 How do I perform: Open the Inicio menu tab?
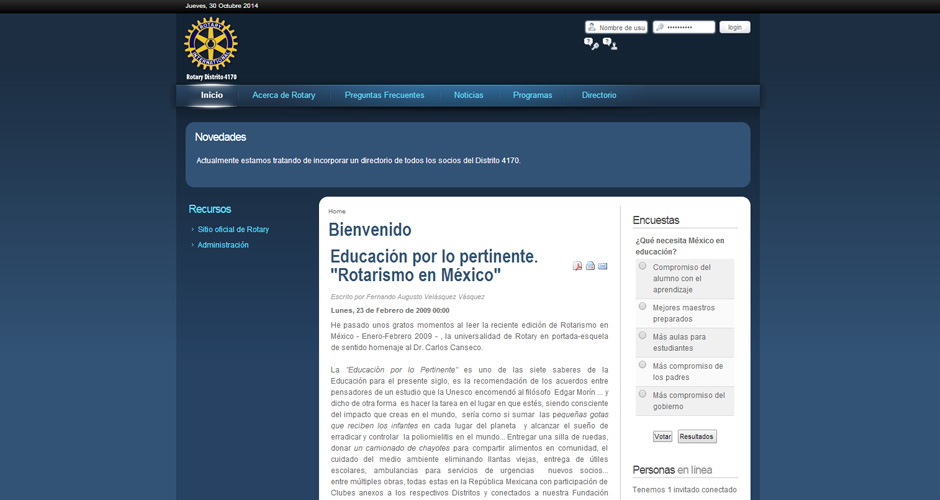(x=212, y=95)
